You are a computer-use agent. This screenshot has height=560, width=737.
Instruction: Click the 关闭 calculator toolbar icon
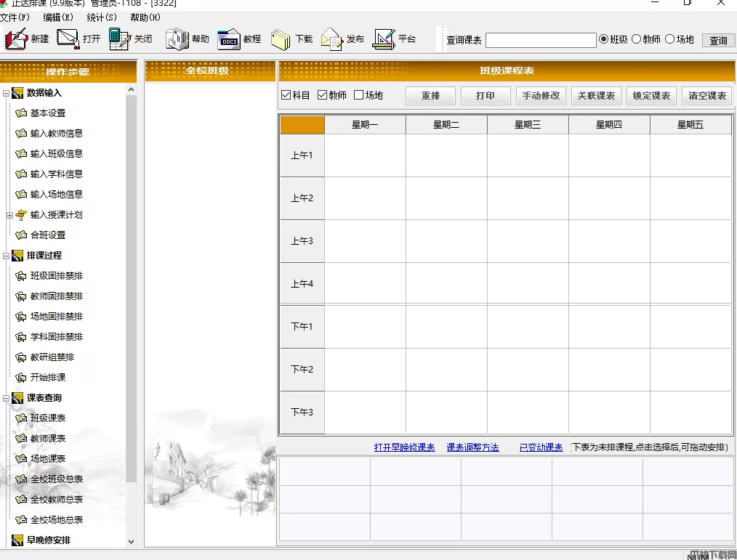pyautogui.click(x=119, y=38)
